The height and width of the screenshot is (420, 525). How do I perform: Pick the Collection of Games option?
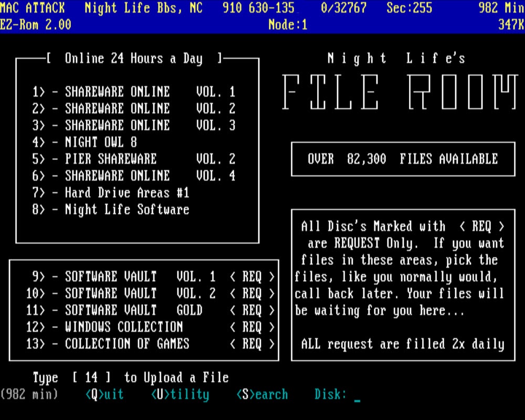coord(127,344)
